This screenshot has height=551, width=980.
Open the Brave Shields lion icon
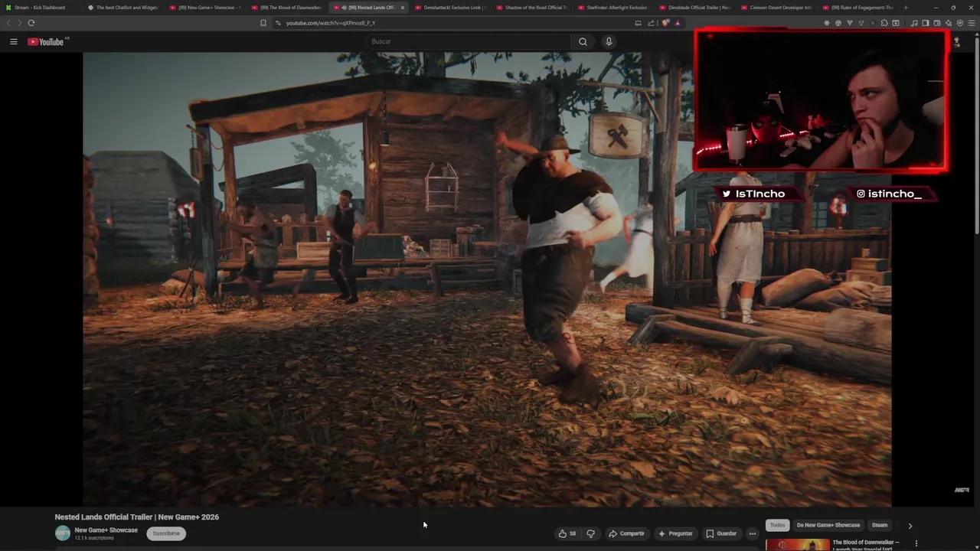click(665, 23)
